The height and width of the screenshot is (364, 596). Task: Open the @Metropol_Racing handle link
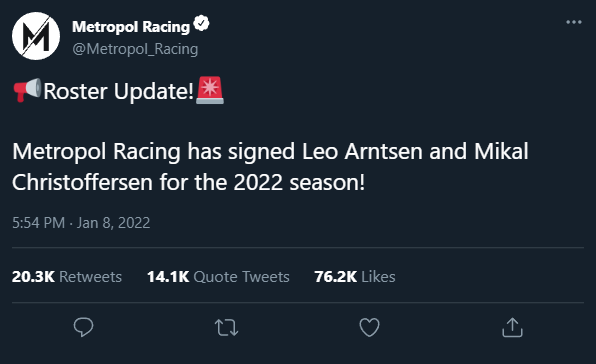tap(135, 49)
